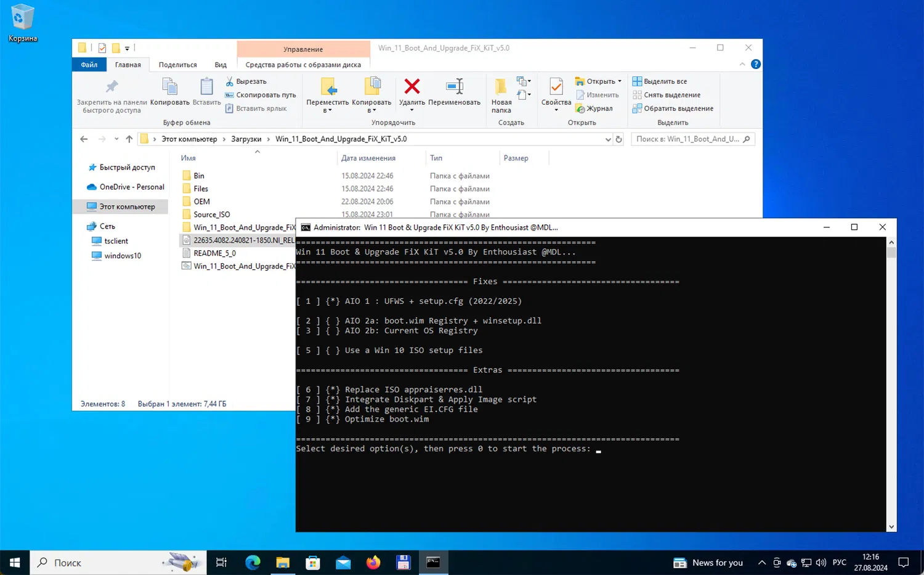Pin the item to Quick access (Закрепить)
The image size is (924, 575).
(x=111, y=96)
